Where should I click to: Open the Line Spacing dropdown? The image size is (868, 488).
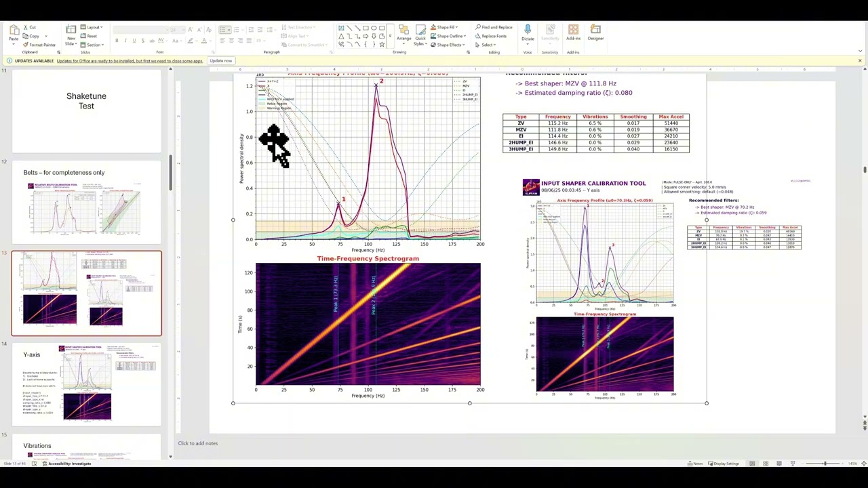click(x=271, y=30)
